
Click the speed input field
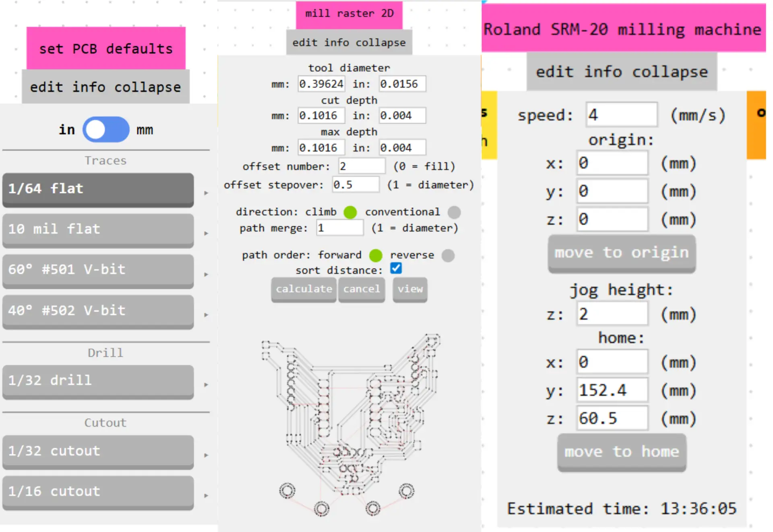[621, 115]
